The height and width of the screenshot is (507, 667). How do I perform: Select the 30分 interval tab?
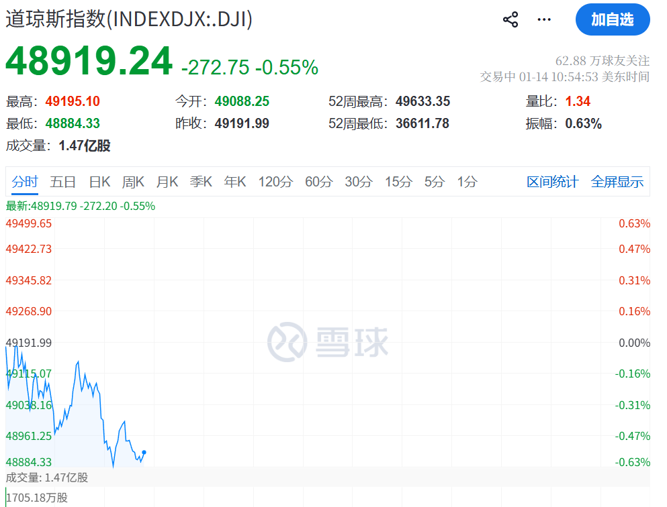358,181
